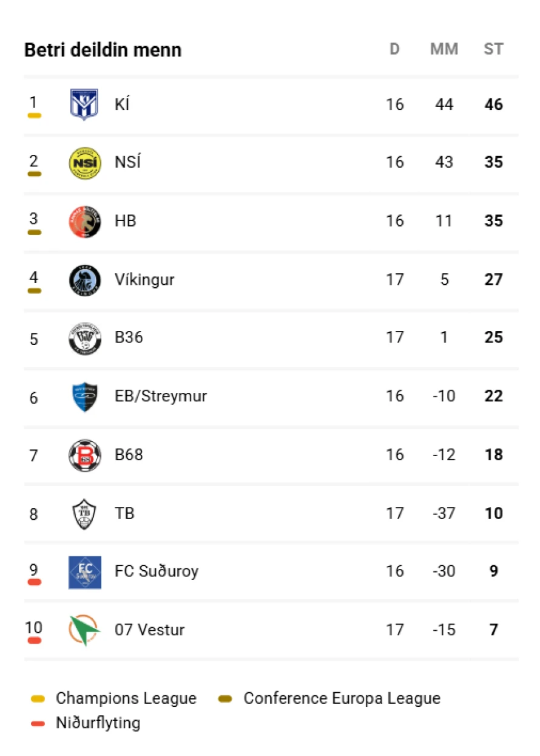
Task: Click the TB shield crest
Action: [x=84, y=513]
